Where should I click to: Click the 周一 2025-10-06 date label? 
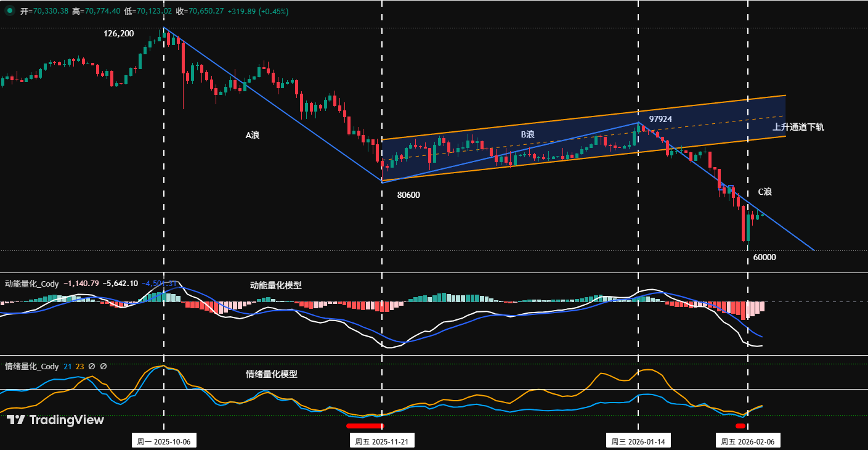[x=164, y=441]
